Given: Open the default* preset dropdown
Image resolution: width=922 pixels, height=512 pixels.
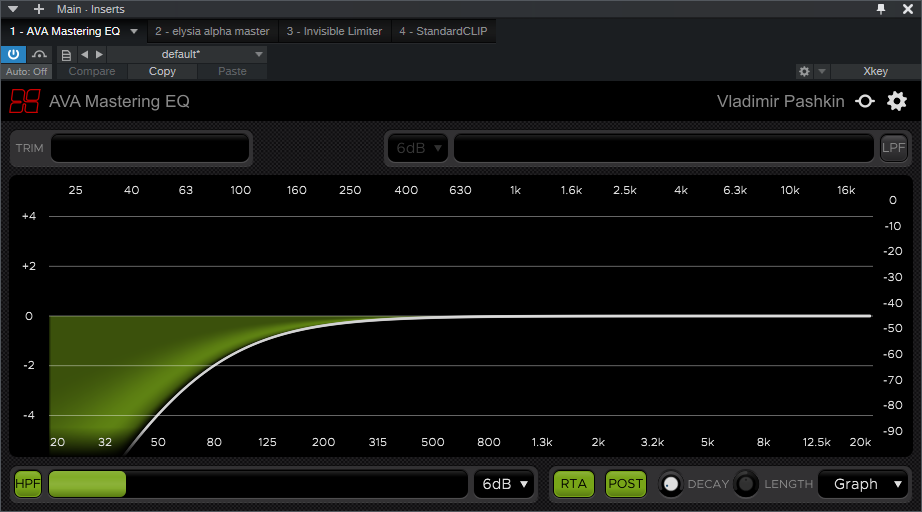Looking at the screenshot, I should click(187, 55).
